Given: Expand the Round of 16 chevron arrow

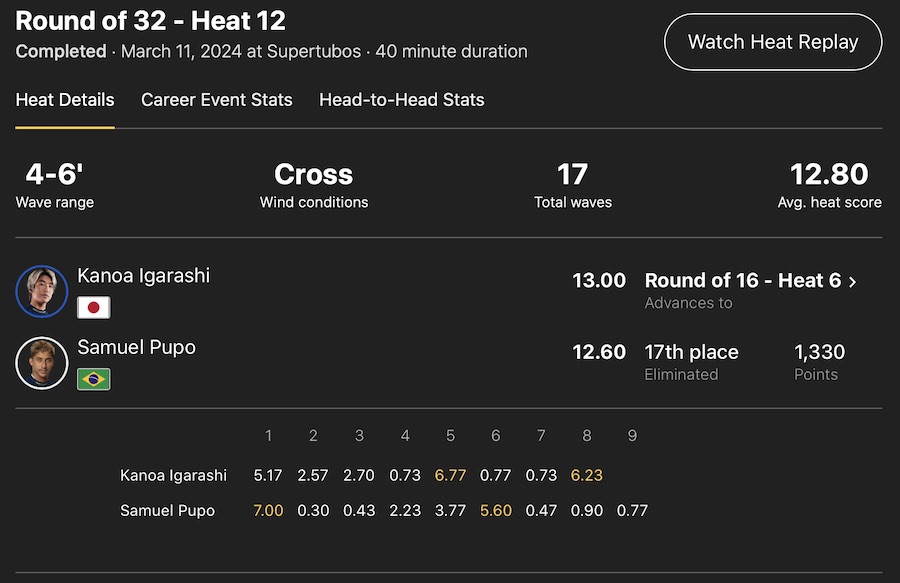Looking at the screenshot, I should pyautogui.click(x=853, y=282).
